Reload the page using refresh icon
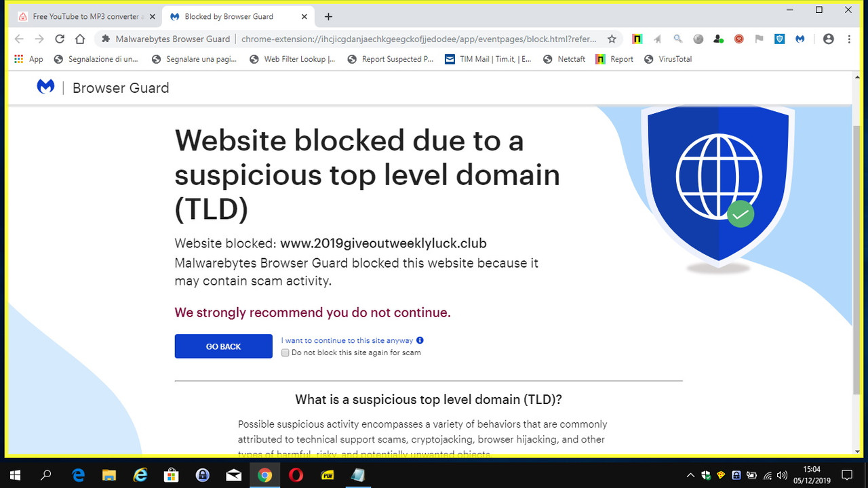 click(60, 39)
